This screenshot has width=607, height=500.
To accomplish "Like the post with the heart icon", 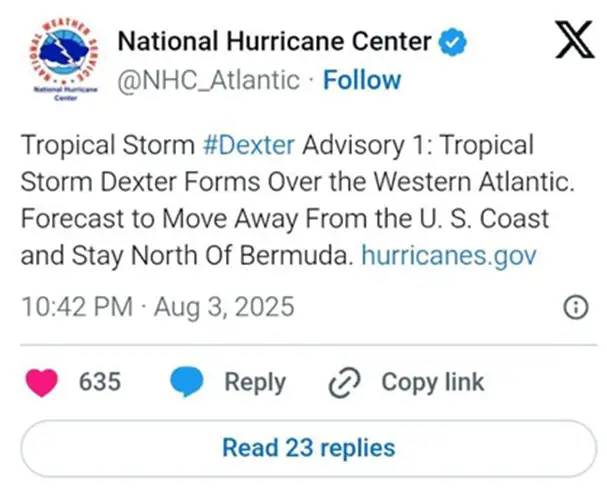I will coord(42,382).
